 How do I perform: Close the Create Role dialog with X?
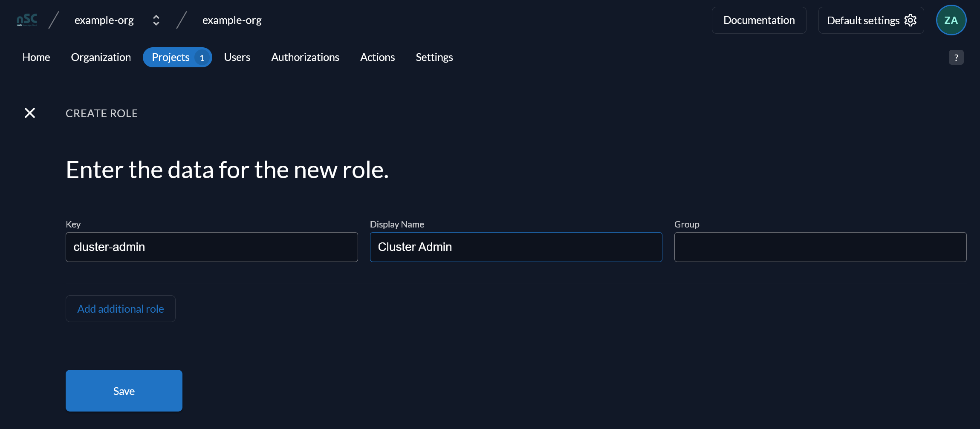(30, 113)
